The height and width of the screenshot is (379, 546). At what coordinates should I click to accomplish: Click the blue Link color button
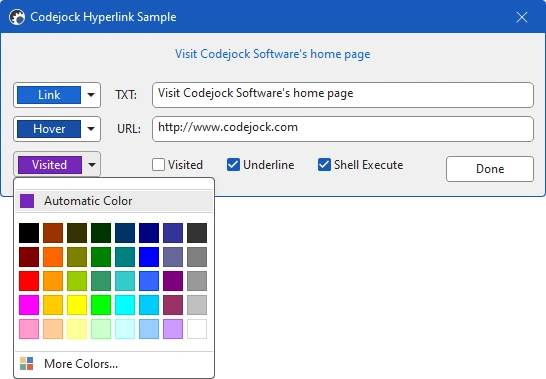click(49, 95)
